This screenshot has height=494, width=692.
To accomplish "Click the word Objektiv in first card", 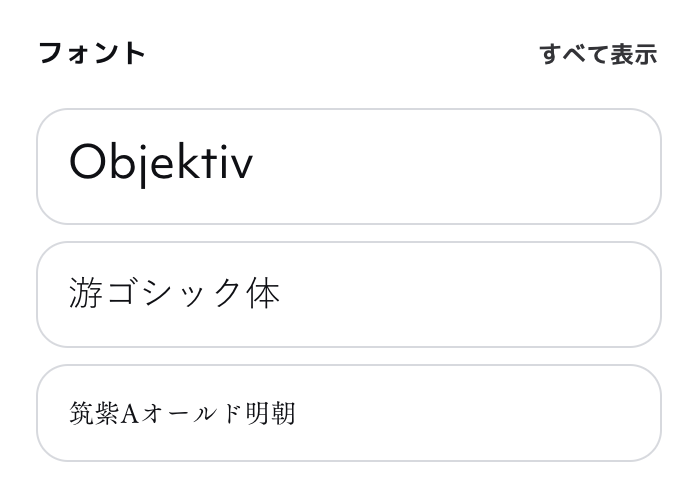I will point(161,163).
